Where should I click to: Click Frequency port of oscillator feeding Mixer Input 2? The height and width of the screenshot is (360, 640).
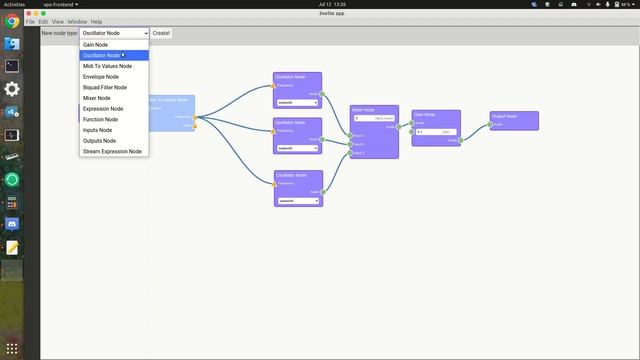pos(273,131)
